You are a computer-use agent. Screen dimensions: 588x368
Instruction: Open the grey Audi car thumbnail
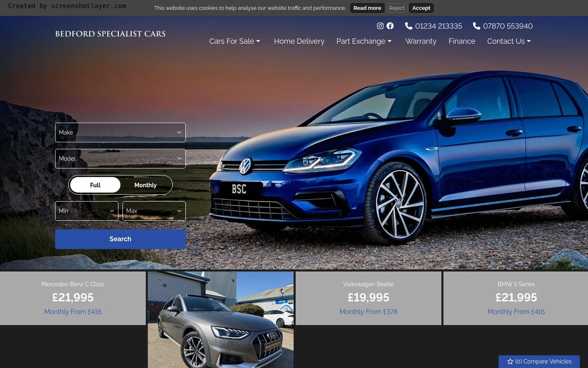tap(220, 320)
